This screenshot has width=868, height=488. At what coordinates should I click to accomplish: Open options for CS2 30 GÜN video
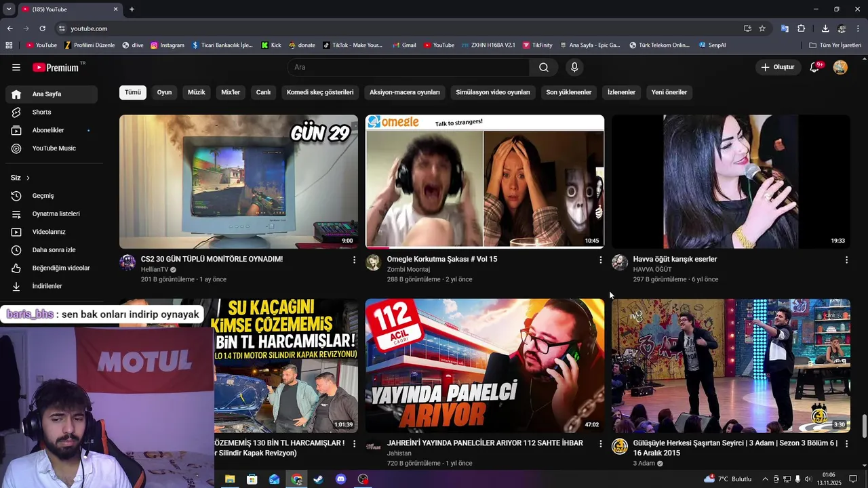(354, 260)
